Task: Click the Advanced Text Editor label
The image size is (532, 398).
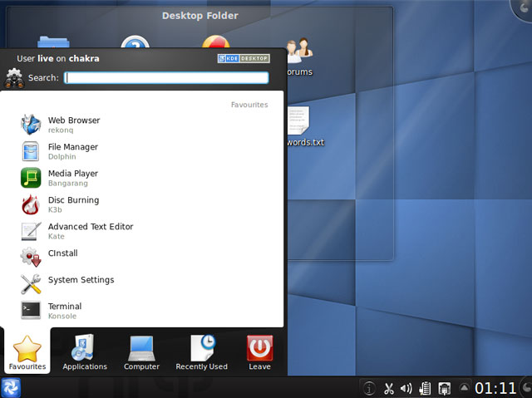Action: 91,227
